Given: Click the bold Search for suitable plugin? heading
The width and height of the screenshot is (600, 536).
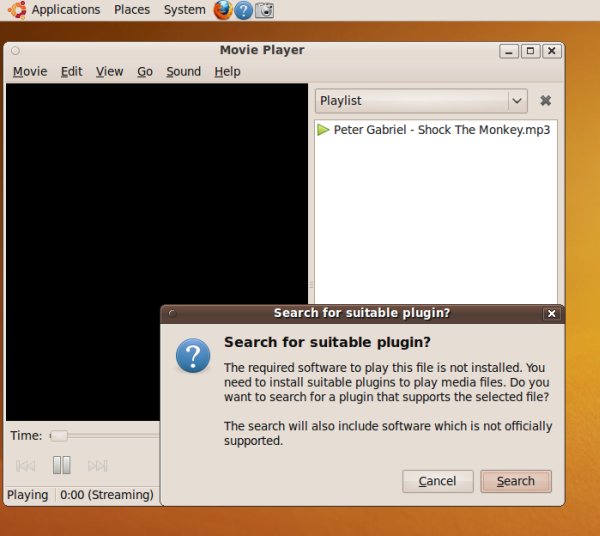Looking at the screenshot, I should point(328,342).
